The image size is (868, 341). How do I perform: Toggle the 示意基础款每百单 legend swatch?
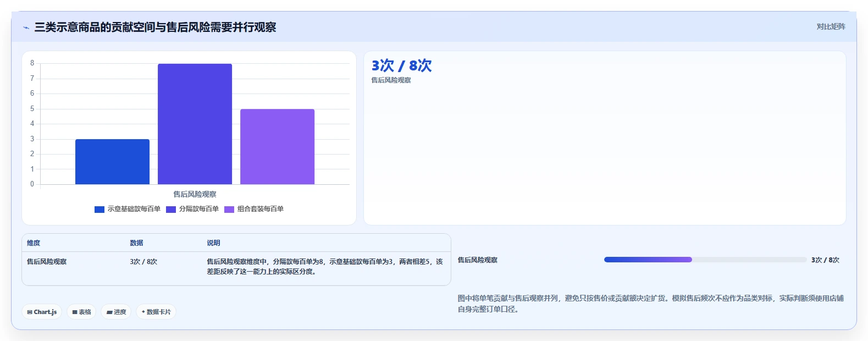pos(99,209)
